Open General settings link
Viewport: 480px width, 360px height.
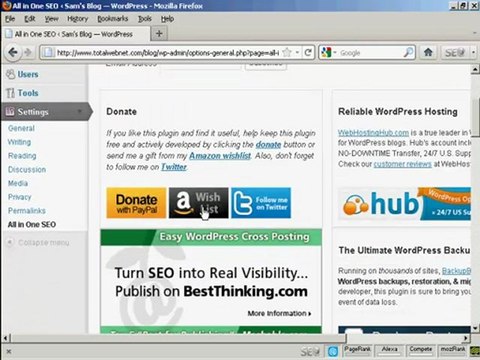click(x=21, y=128)
